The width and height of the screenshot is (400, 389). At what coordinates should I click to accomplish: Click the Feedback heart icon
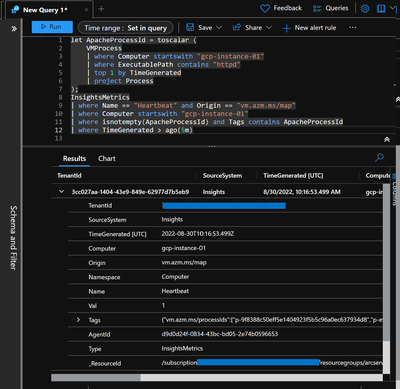click(265, 8)
